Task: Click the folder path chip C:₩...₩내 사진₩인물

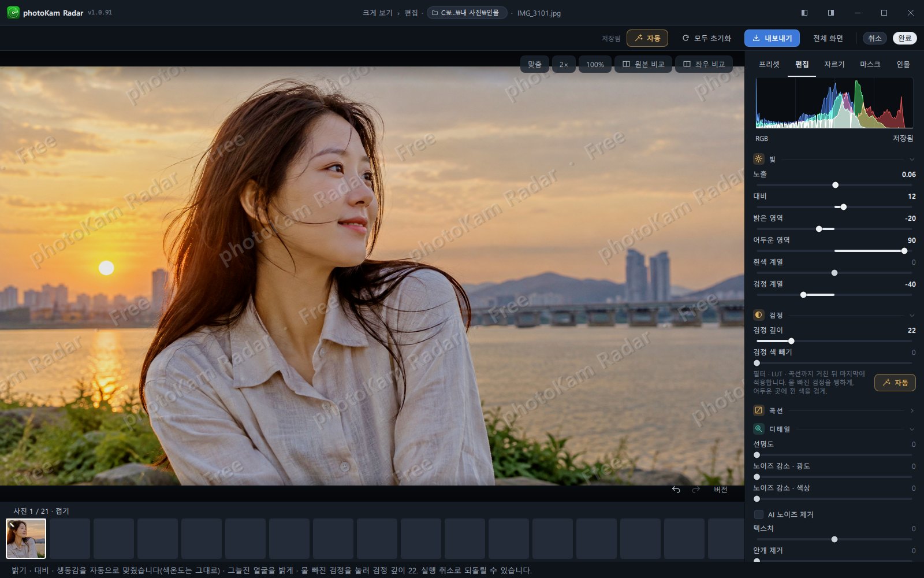Action: point(467,13)
